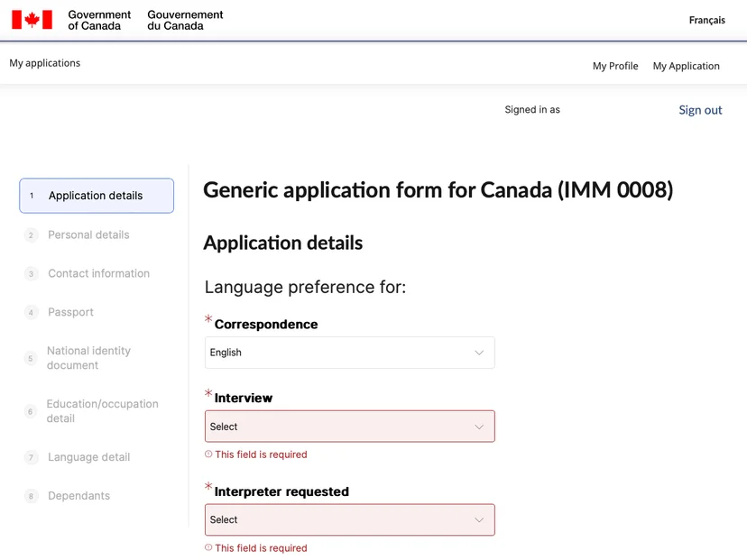The height and width of the screenshot is (560, 747).
Task: Click 'This field is required' under Interpreter requested
Action: (261, 547)
